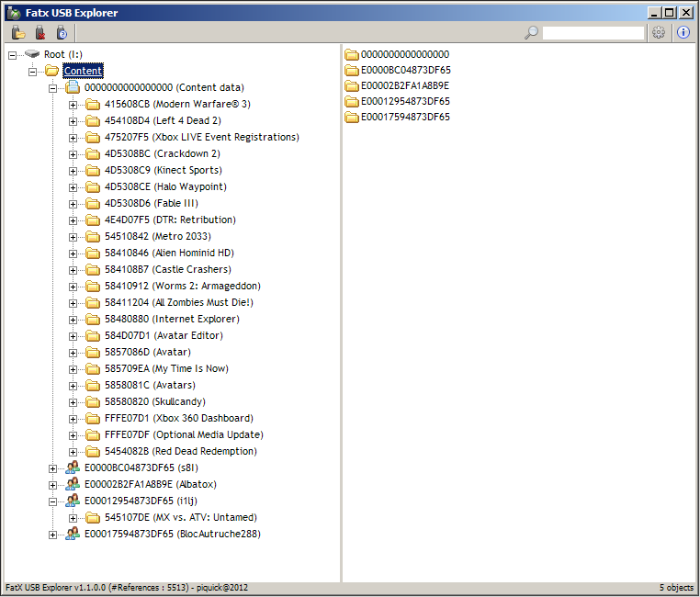Screen dimensions: 700x597
Task: Click the Castle Crashers folder icon
Action: 93,269
